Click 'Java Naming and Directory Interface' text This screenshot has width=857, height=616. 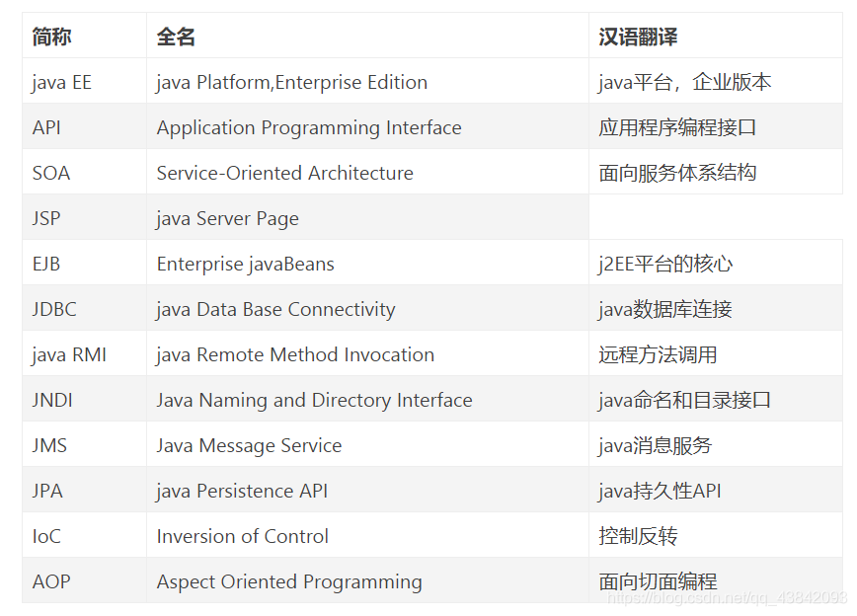[314, 401]
